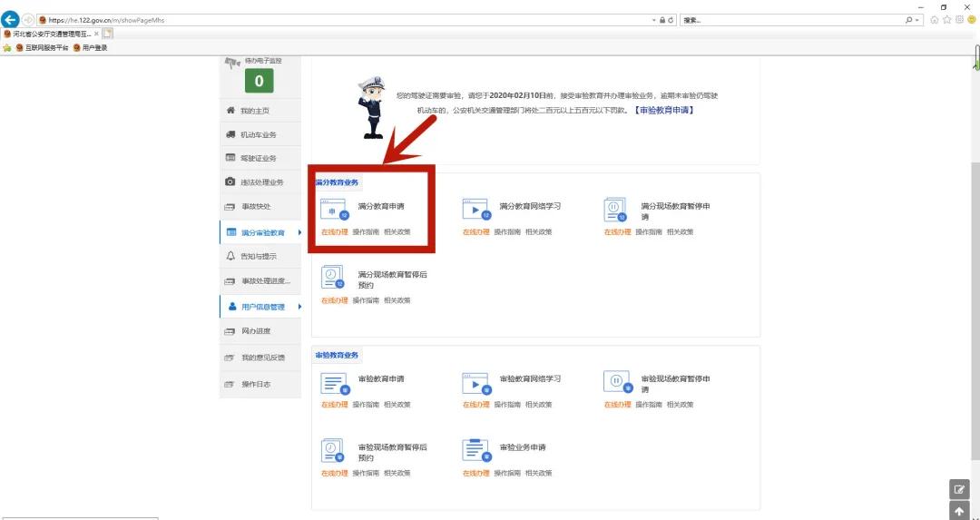Screen dimensions: 980x520
Task: Click 在线办理 under 满分教育申请
Action: [x=334, y=232]
